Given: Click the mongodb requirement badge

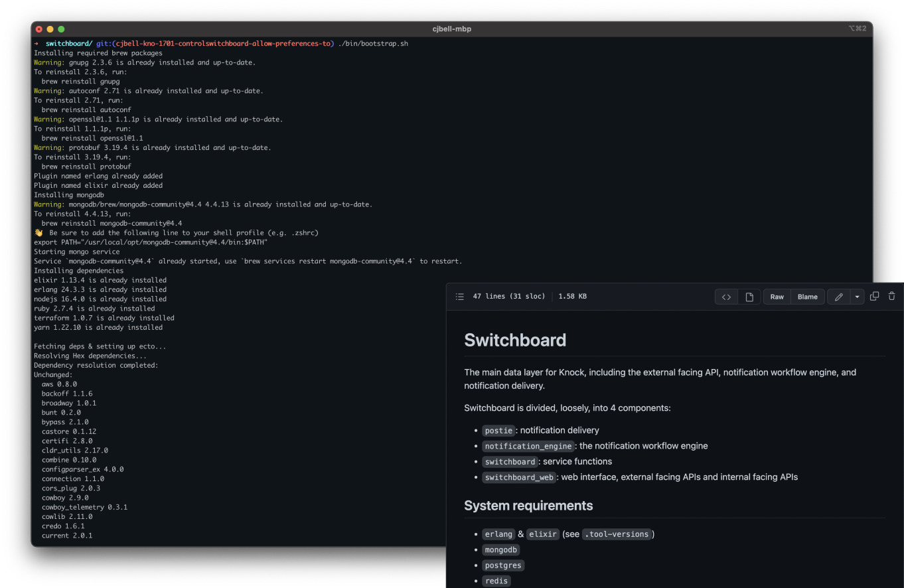Looking at the screenshot, I should 500,550.
